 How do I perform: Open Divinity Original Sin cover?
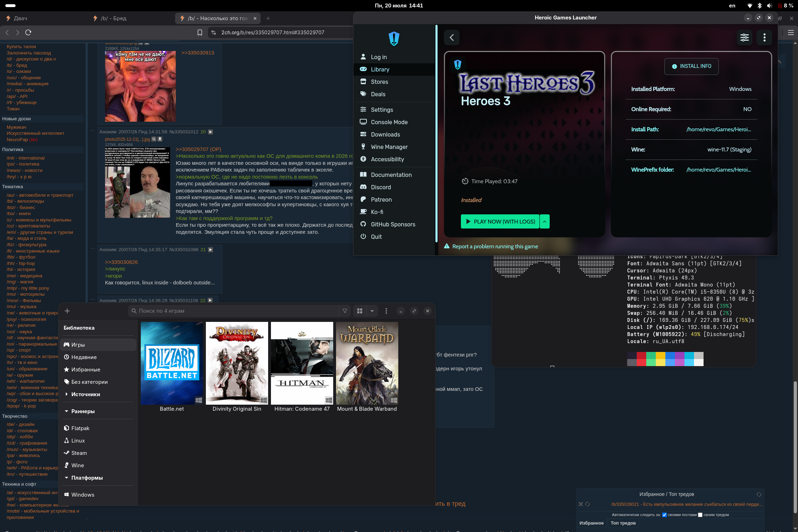tap(237, 363)
